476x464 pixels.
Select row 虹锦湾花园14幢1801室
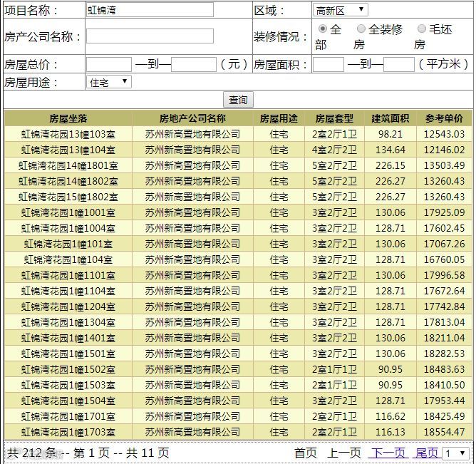(238, 165)
